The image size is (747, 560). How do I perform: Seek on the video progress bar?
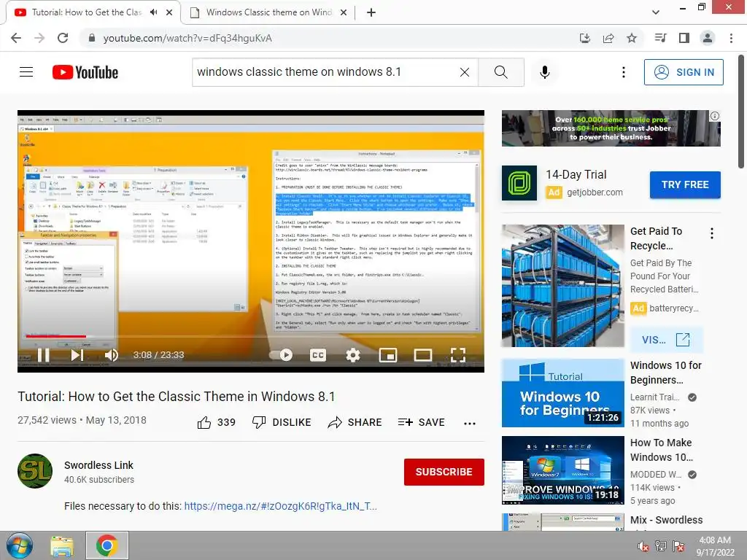coord(251,336)
